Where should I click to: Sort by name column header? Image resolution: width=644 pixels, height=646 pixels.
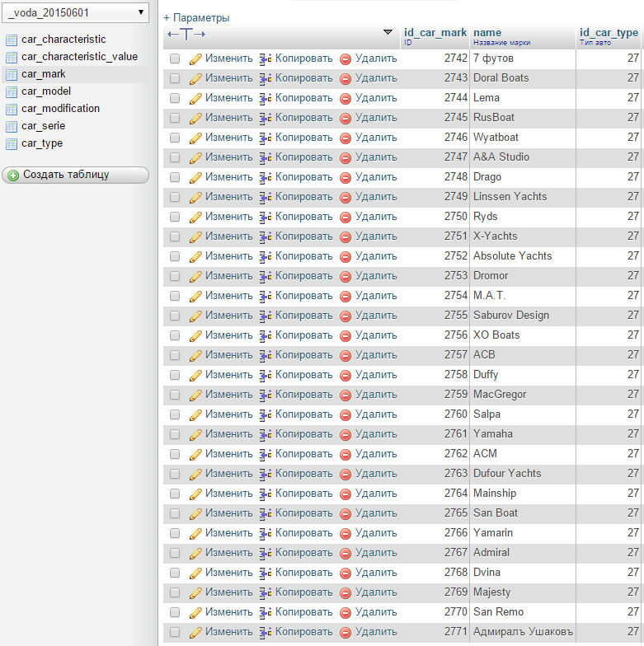[x=487, y=33]
